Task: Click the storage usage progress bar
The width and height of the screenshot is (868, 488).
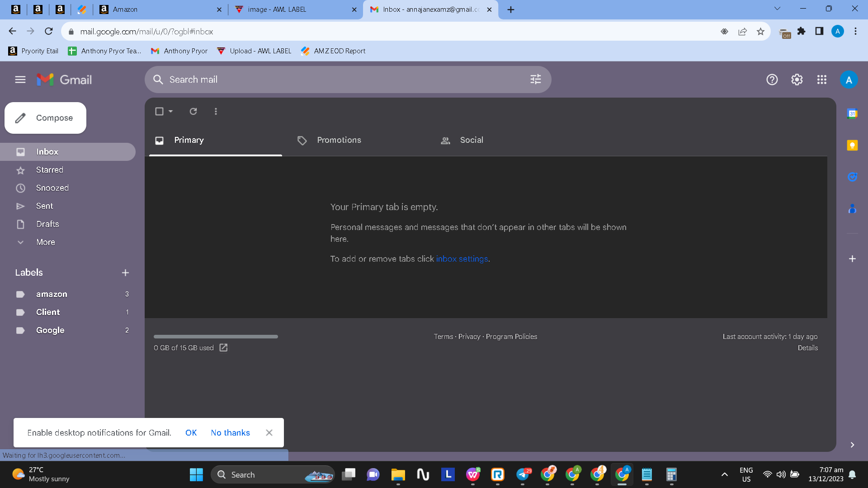Action: pos(216,337)
